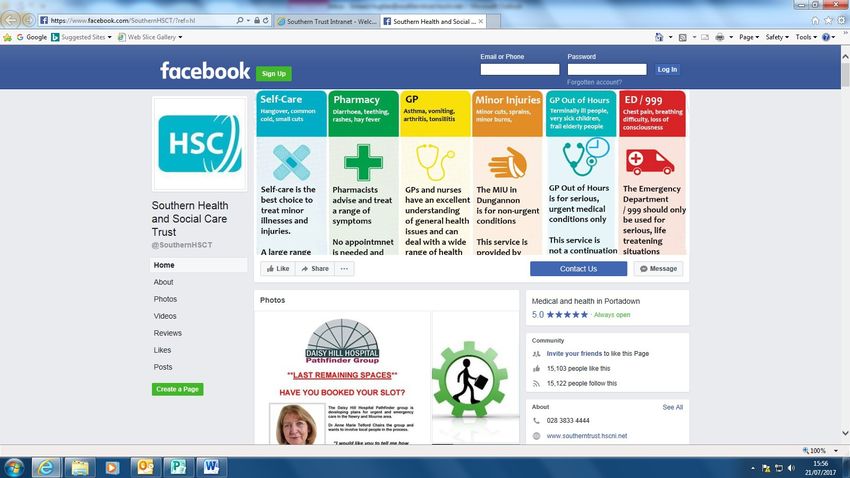
Task: Select About in the page sidebar
Action: [x=163, y=282]
